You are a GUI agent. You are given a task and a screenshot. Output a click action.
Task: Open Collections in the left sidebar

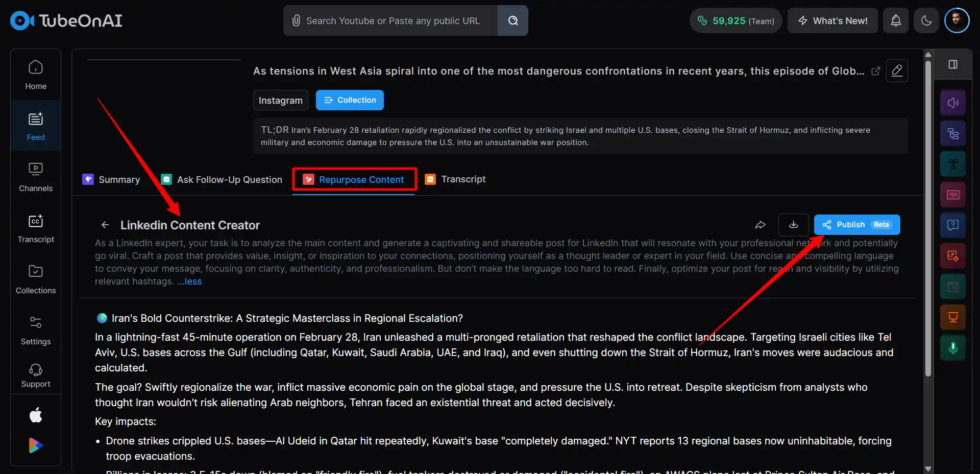(36, 279)
